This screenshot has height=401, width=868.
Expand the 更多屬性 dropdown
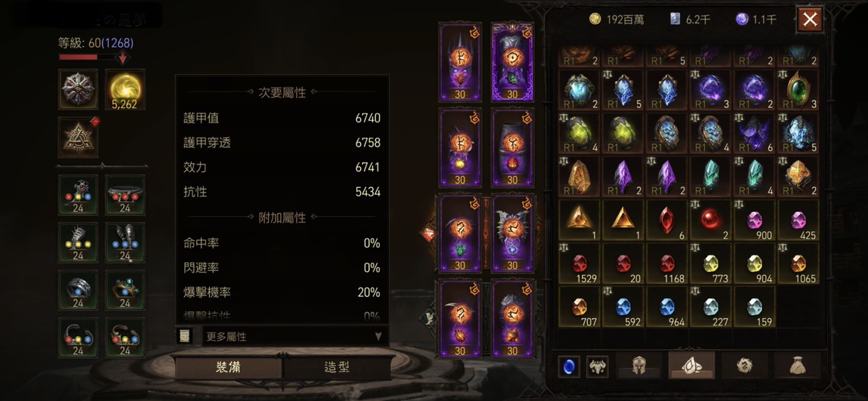(294, 336)
